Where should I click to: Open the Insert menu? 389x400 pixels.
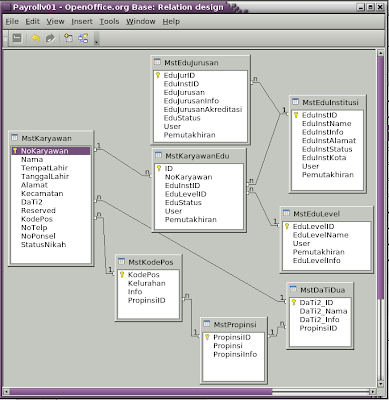pos(82,22)
